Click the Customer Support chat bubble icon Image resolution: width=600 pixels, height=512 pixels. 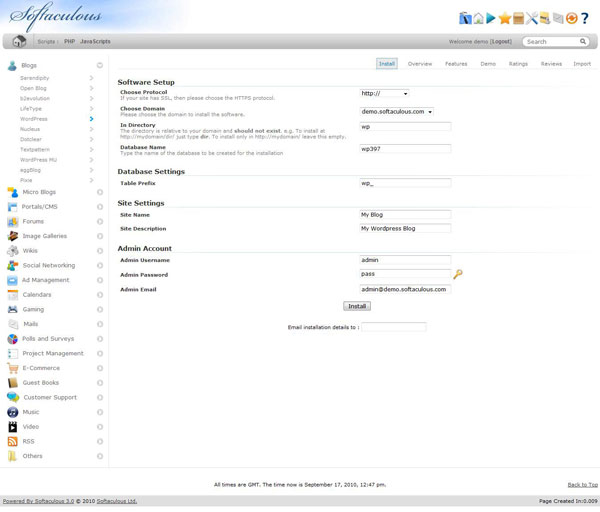pos(12,398)
